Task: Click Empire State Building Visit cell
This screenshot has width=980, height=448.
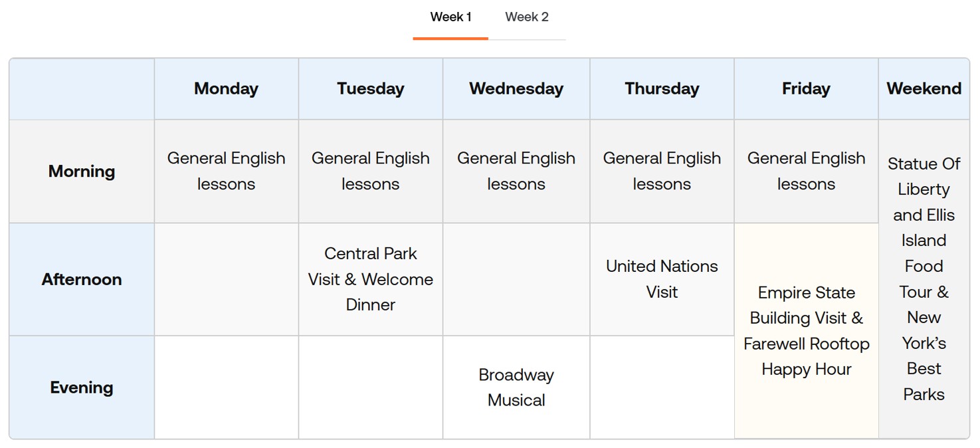Action: coord(806,331)
